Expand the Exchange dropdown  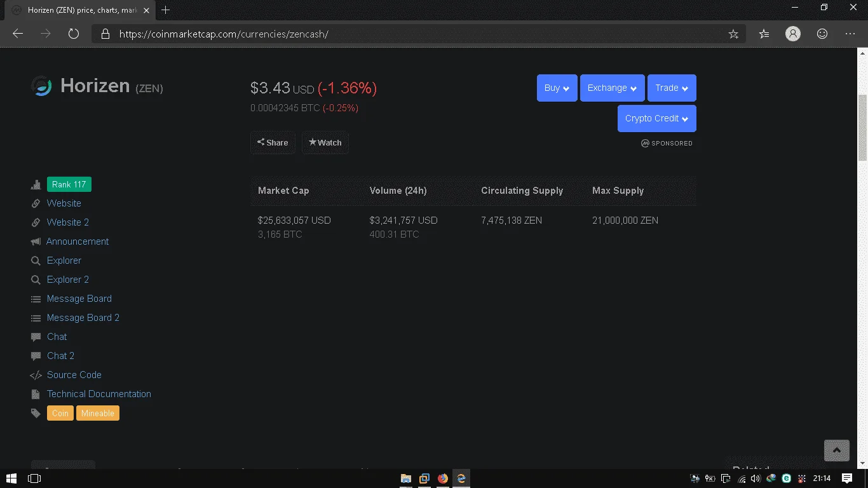tap(612, 88)
